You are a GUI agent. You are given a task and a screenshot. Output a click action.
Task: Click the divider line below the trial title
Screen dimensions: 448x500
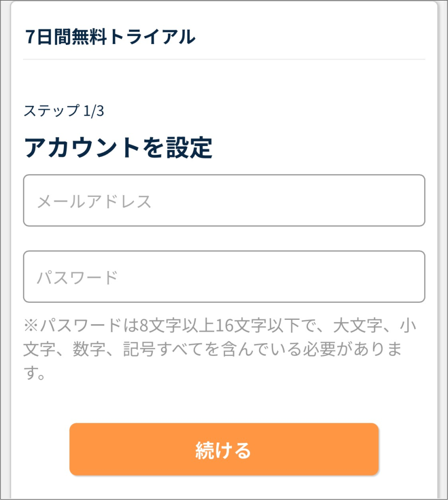224,60
